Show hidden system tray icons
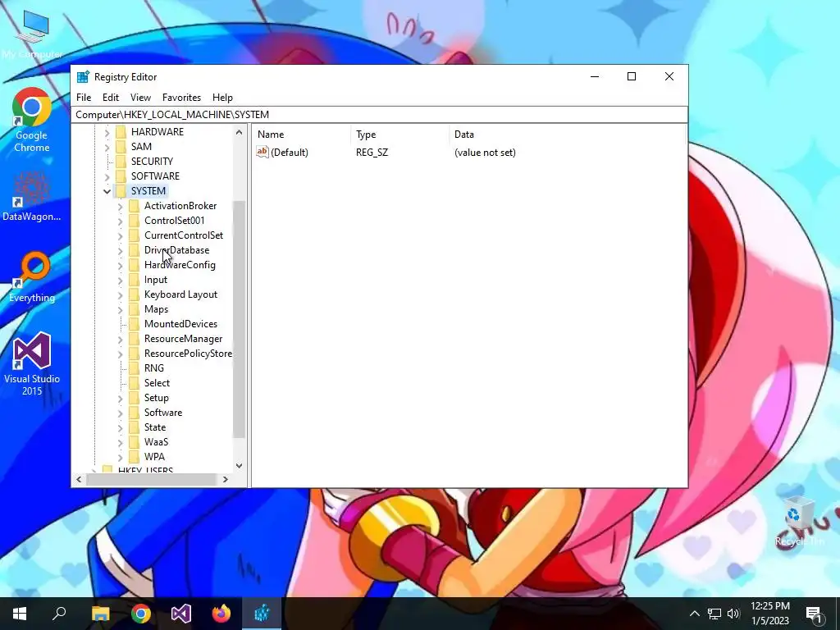The width and height of the screenshot is (840, 630). 694,614
